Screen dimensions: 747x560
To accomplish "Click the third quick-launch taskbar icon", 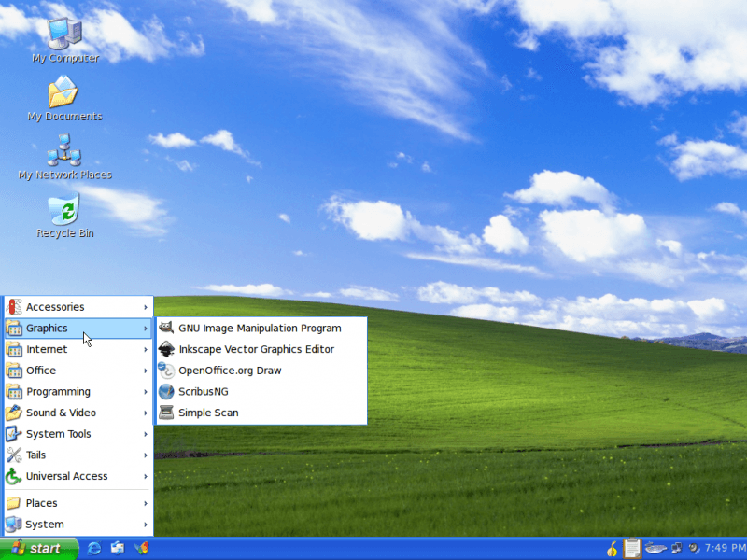I will pyautogui.click(x=141, y=549).
